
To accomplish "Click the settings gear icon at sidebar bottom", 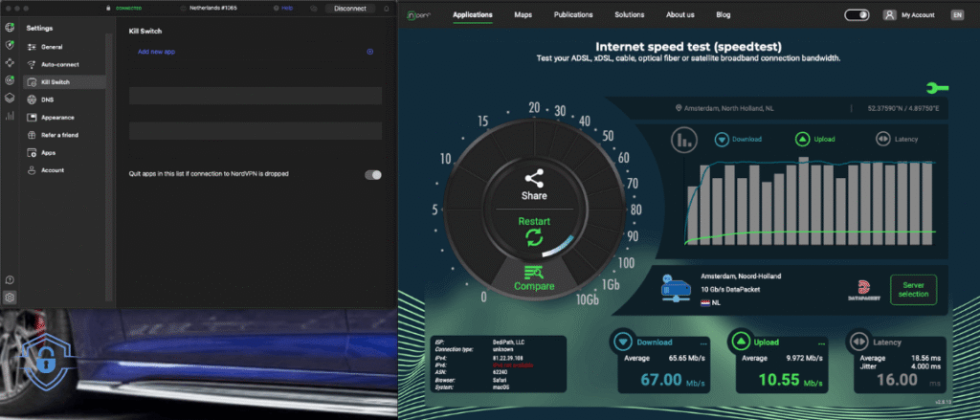I will (10, 298).
